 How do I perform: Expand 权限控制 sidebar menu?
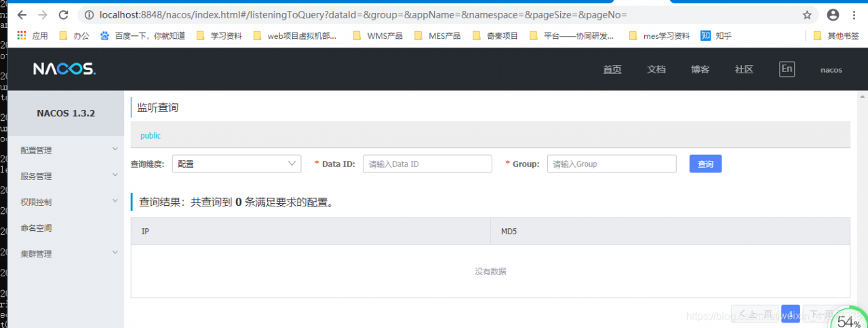click(x=66, y=202)
